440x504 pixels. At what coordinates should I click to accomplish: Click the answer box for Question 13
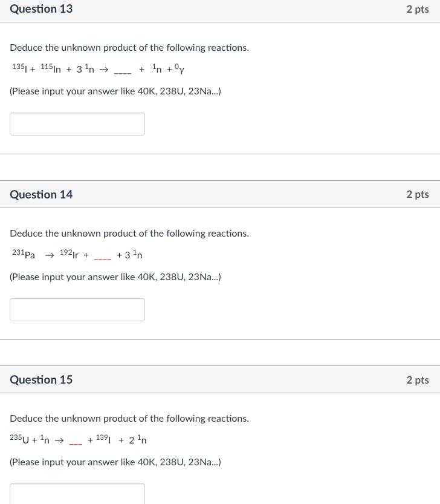point(77,123)
